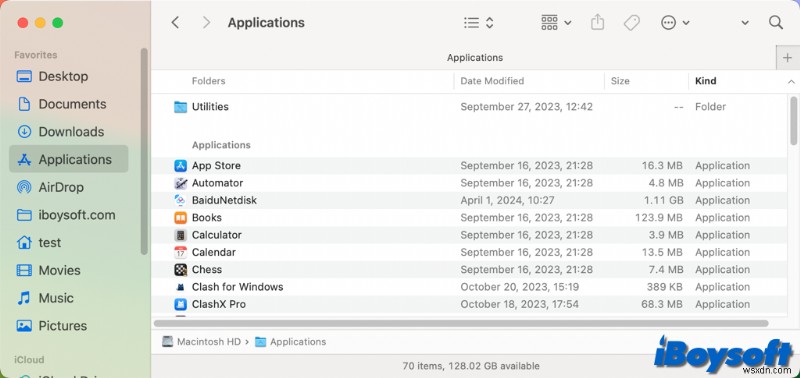Screen dimensions: 800x378
Task: Open the test home folder in sidebar
Action: 68,242
